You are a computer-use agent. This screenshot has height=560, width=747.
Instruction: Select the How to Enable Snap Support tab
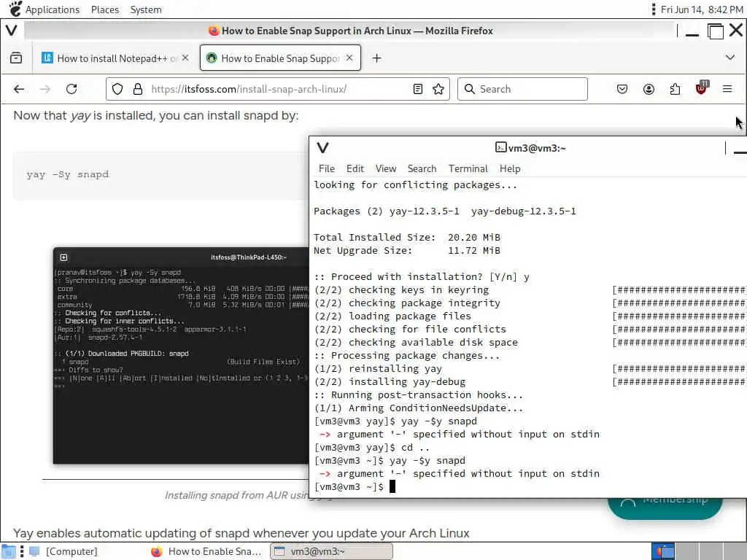click(x=280, y=58)
